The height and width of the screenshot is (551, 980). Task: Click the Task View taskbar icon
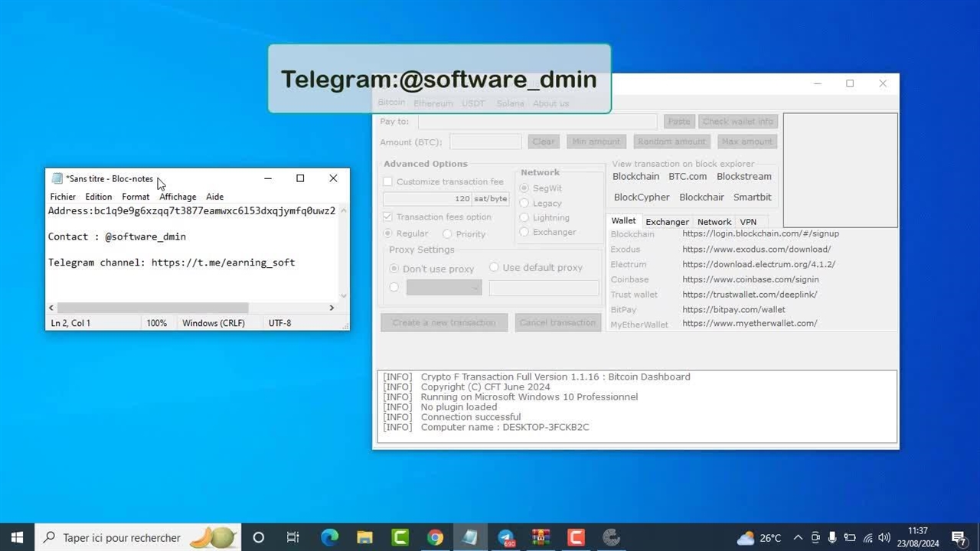pos(292,538)
